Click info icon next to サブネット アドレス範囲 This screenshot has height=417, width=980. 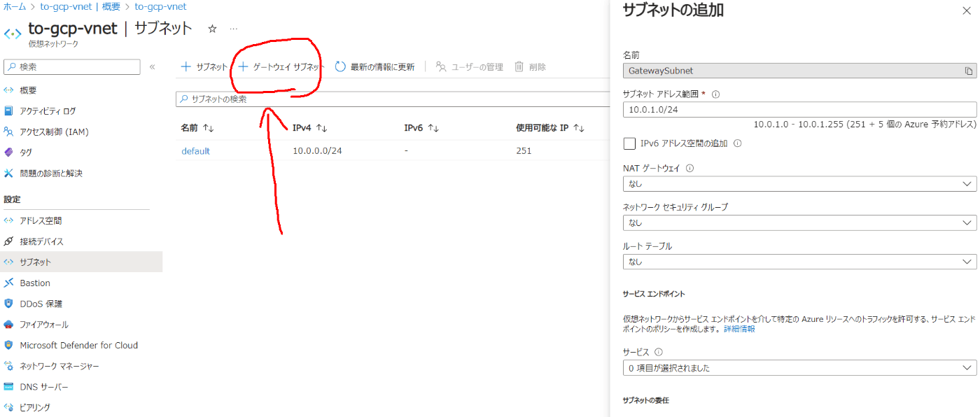click(x=716, y=94)
